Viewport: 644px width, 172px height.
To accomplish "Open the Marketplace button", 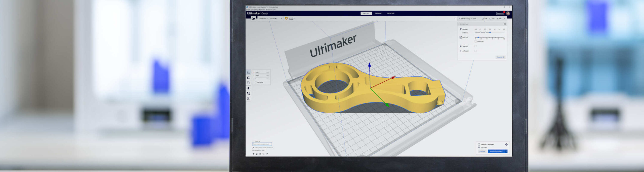I will click(500, 13).
